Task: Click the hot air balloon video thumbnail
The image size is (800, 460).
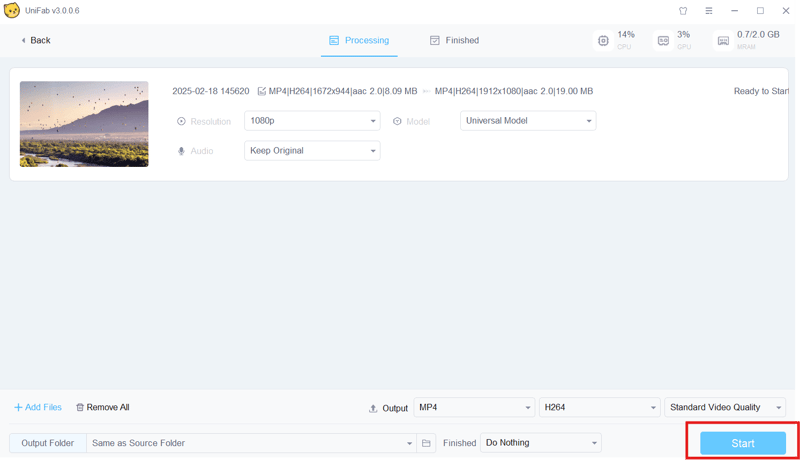Action: (84, 124)
